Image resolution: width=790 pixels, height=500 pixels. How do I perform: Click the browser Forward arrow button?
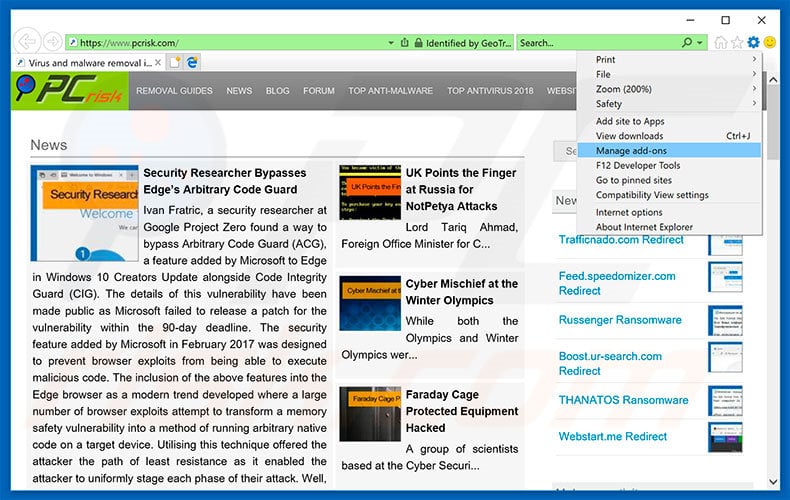pos(52,41)
